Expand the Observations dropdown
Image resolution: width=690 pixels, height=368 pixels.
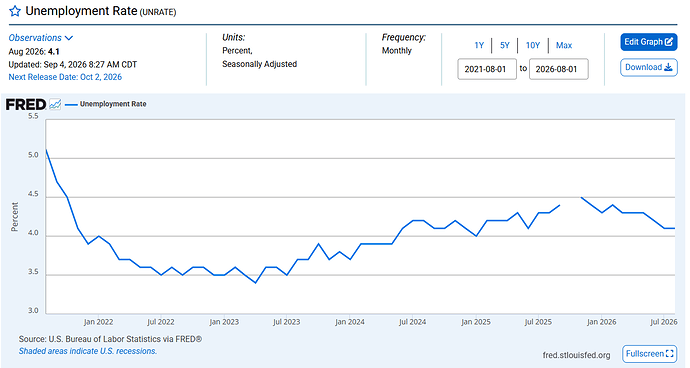point(40,38)
